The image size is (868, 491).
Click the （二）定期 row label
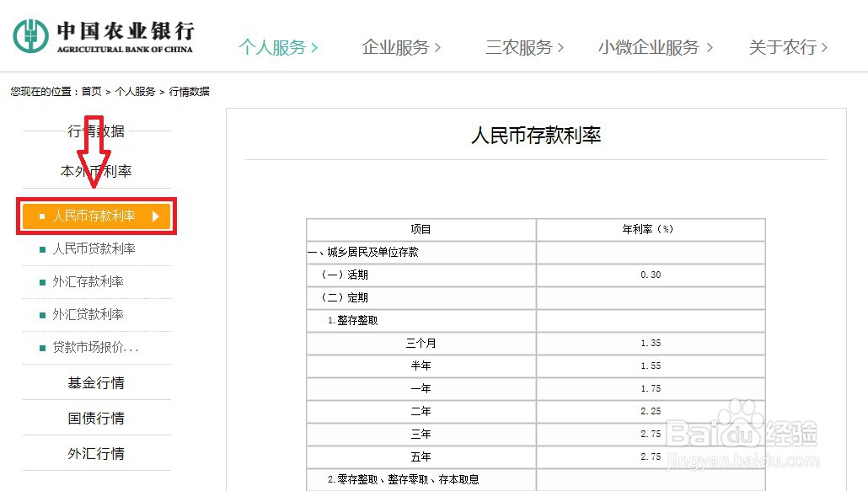[x=345, y=297]
